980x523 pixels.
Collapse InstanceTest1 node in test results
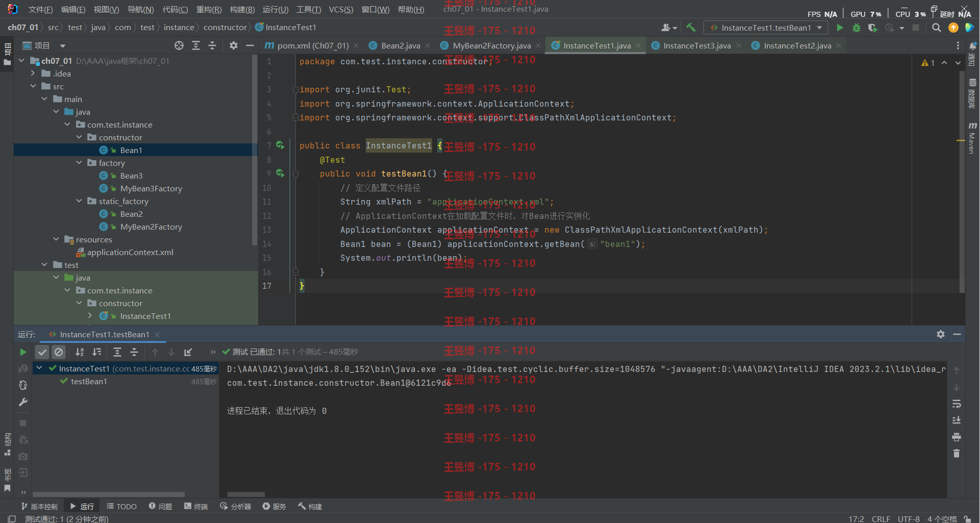pyautogui.click(x=40, y=368)
